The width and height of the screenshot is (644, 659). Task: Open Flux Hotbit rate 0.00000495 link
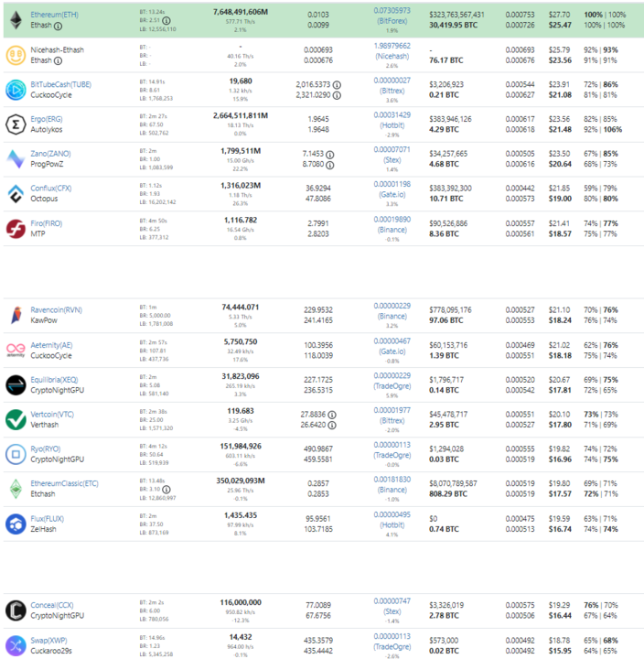click(392, 514)
